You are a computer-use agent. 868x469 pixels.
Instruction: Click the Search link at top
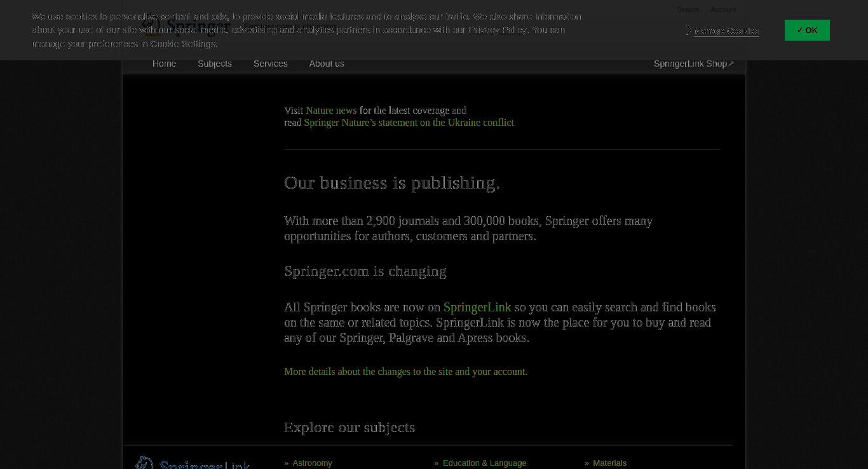coord(688,10)
